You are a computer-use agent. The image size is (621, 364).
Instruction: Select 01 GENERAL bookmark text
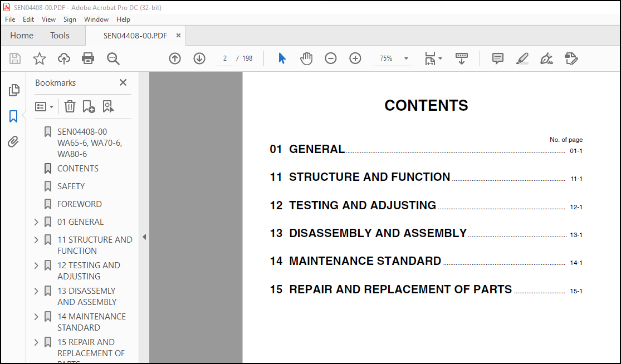click(x=80, y=222)
